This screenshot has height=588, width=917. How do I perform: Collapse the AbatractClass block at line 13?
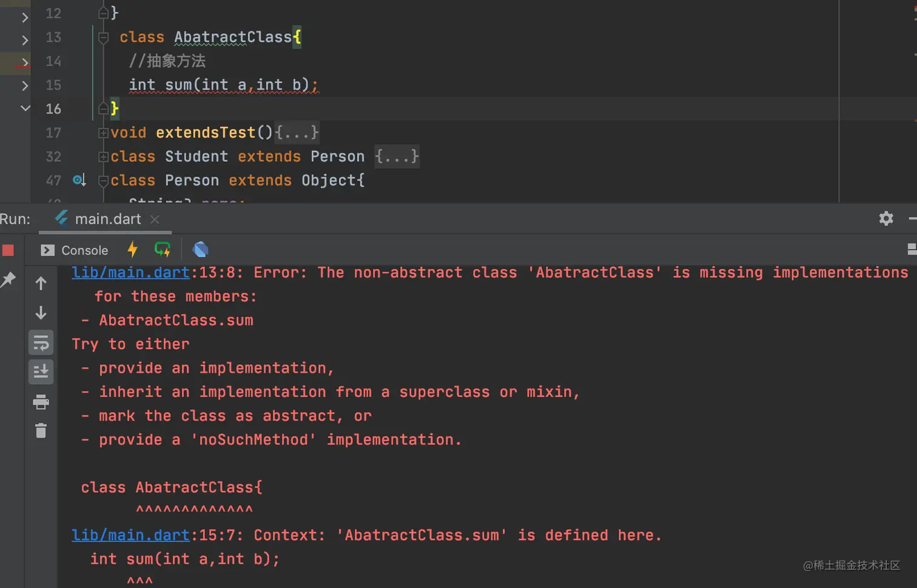pyautogui.click(x=103, y=38)
